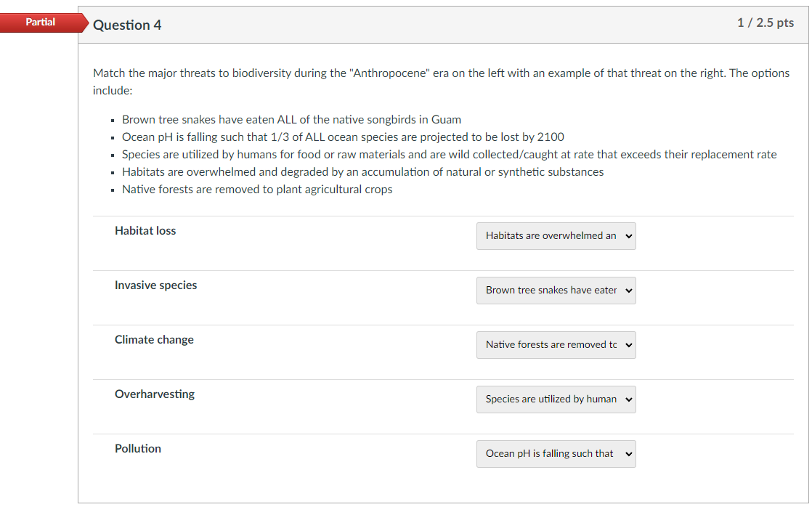812x507 pixels.
Task: Click the 1 / 2.5 pts score
Action: (x=765, y=23)
